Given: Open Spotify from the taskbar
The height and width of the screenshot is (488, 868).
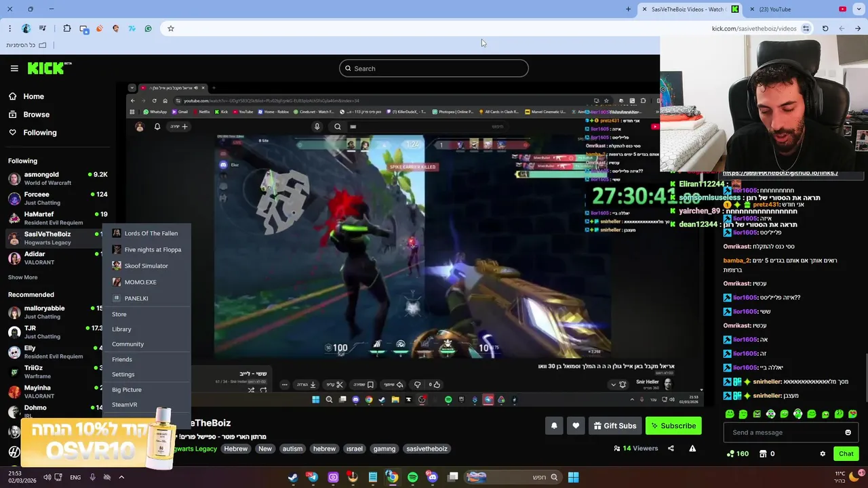Looking at the screenshot, I should click(413, 477).
